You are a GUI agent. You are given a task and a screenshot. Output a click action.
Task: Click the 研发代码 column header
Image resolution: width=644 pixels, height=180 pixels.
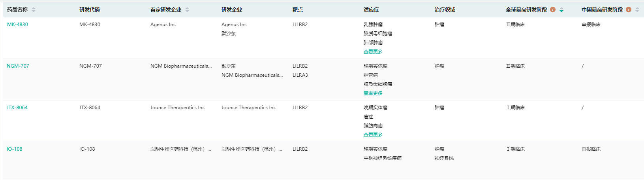90,10
